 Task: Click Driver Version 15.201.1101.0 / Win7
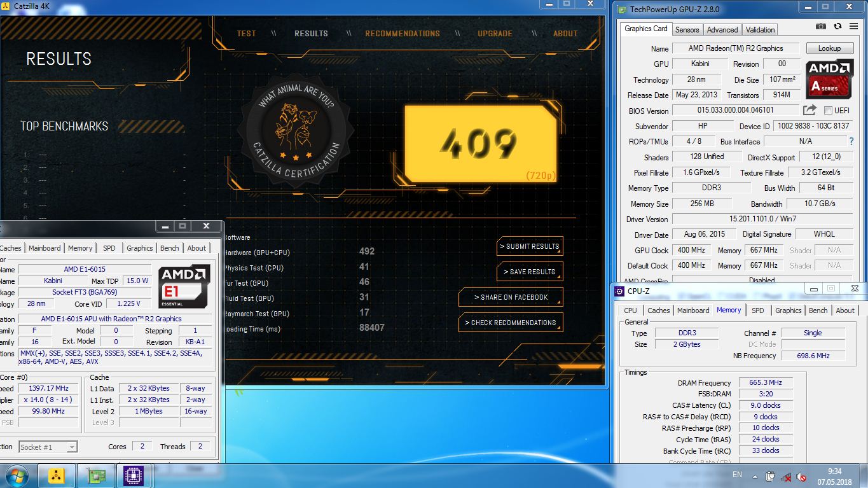coord(762,219)
